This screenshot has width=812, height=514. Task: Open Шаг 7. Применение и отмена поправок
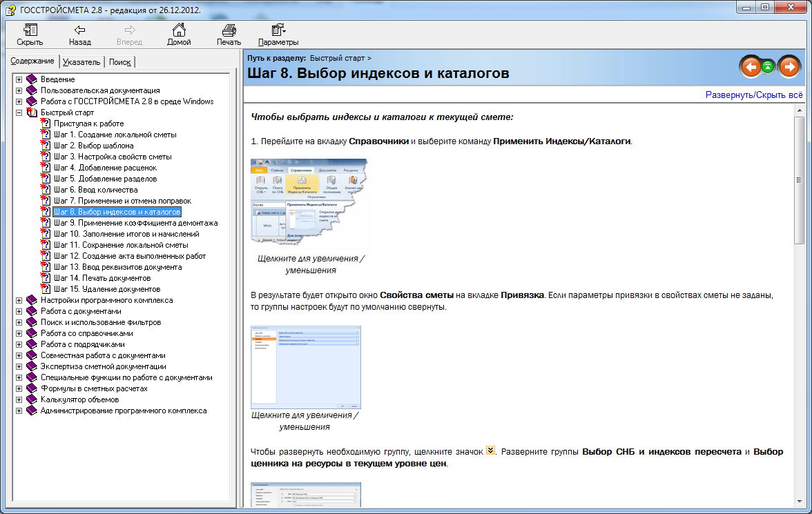click(123, 201)
